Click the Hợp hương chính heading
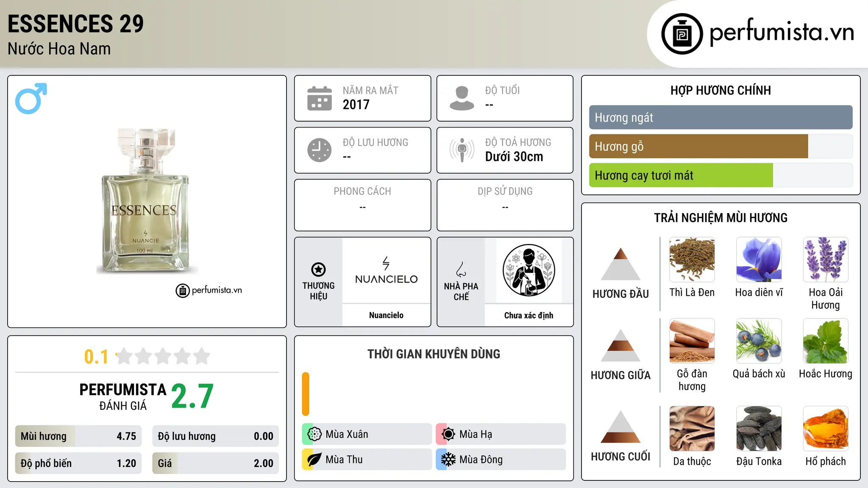This screenshot has width=868, height=488. 721,90
